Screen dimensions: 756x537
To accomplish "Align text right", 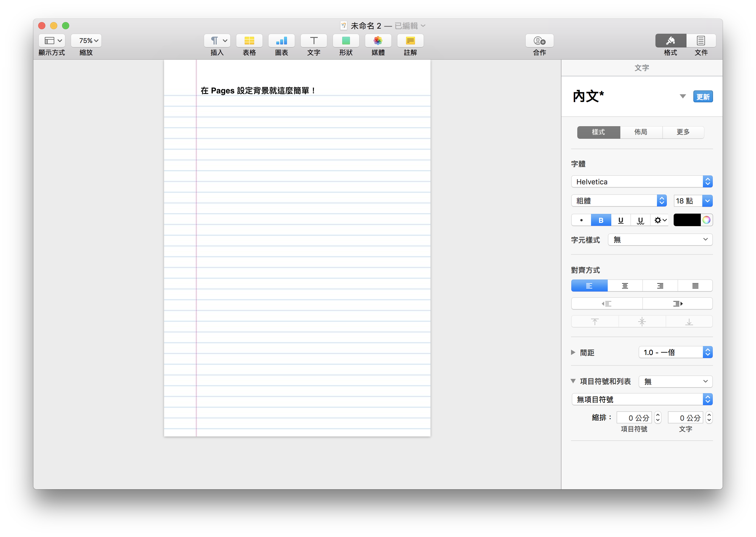I will pos(660,286).
